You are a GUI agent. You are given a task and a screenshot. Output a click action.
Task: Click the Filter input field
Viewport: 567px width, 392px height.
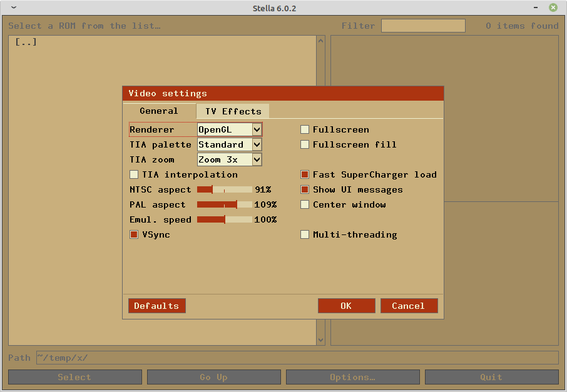coord(423,26)
